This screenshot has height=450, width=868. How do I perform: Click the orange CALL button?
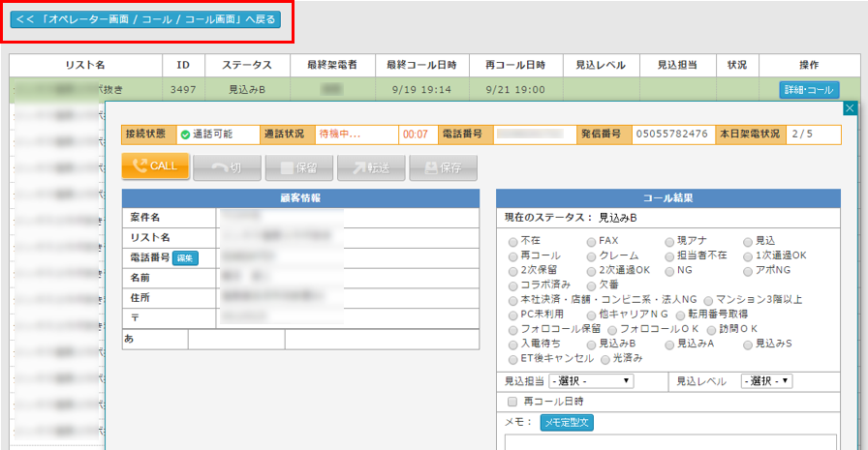click(155, 166)
